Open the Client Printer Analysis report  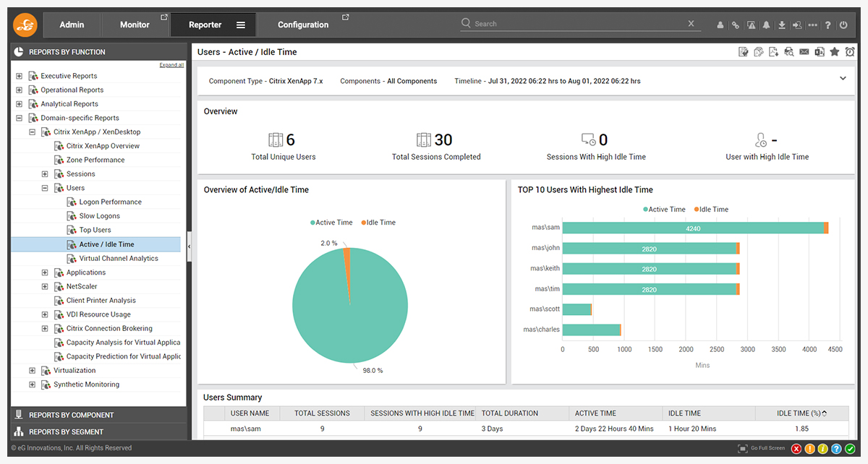pos(101,301)
